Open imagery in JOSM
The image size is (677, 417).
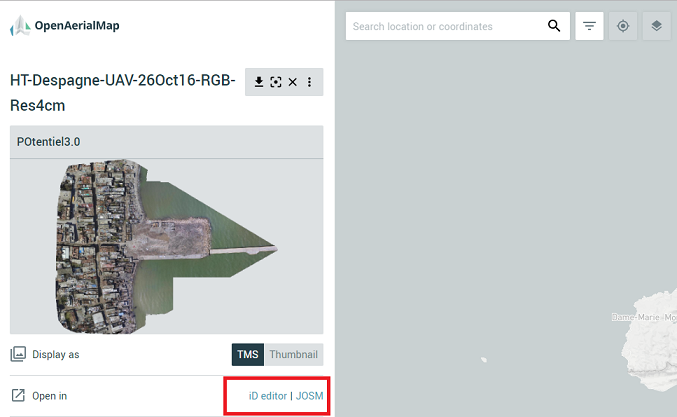(310, 396)
